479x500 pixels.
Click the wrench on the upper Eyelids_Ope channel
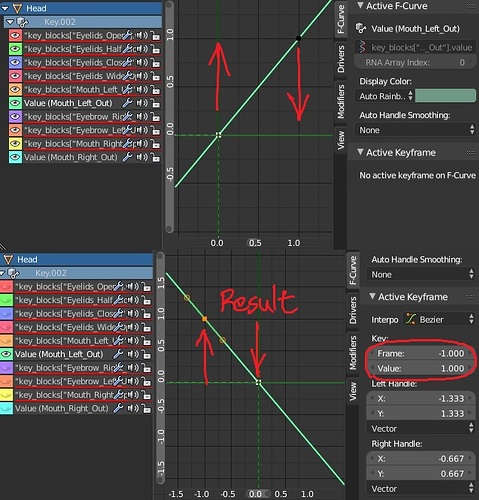click(x=127, y=35)
